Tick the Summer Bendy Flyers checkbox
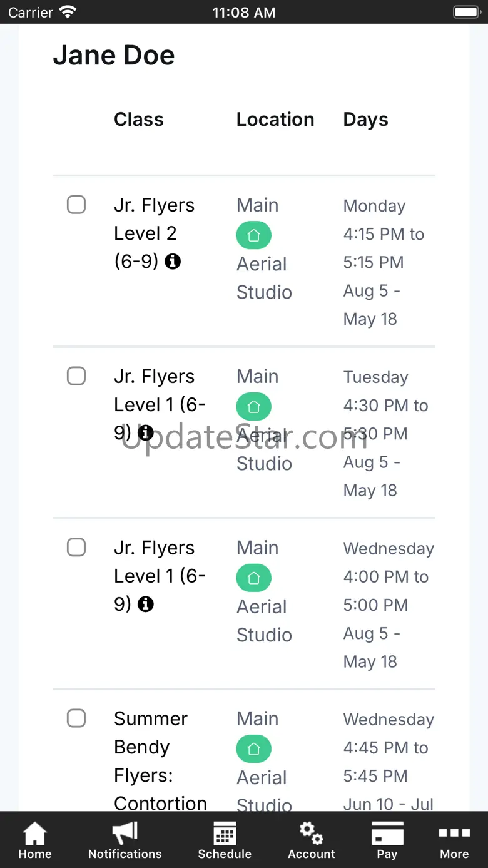The width and height of the screenshot is (488, 868). pos(76,718)
